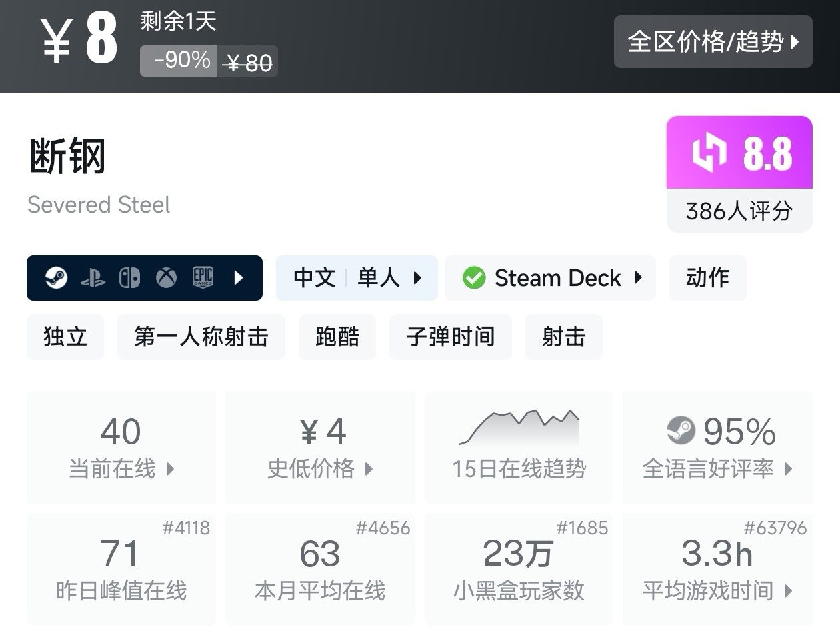The height and width of the screenshot is (629, 840).
Task: Click the Xbox platform icon
Action: click(x=166, y=278)
